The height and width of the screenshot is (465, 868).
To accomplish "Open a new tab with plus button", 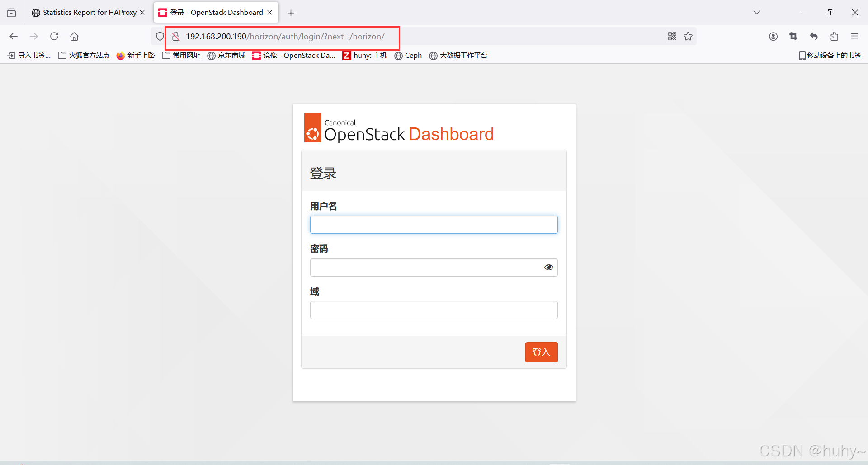I will [x=291, y=13].
